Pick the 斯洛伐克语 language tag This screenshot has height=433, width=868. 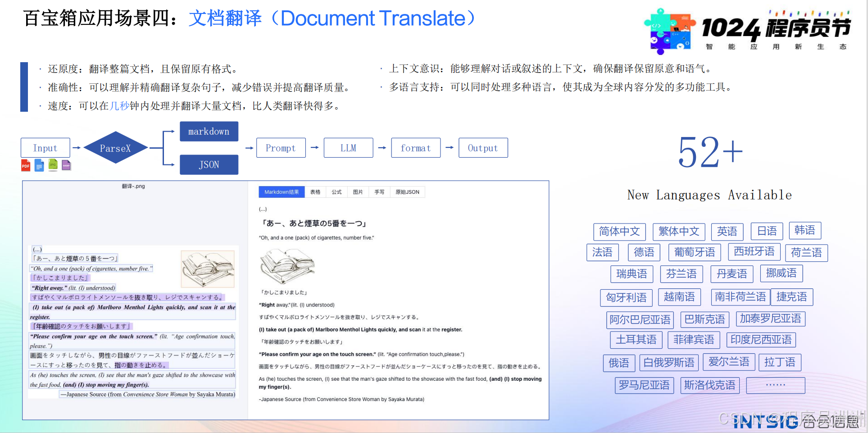tap(710, 385)
